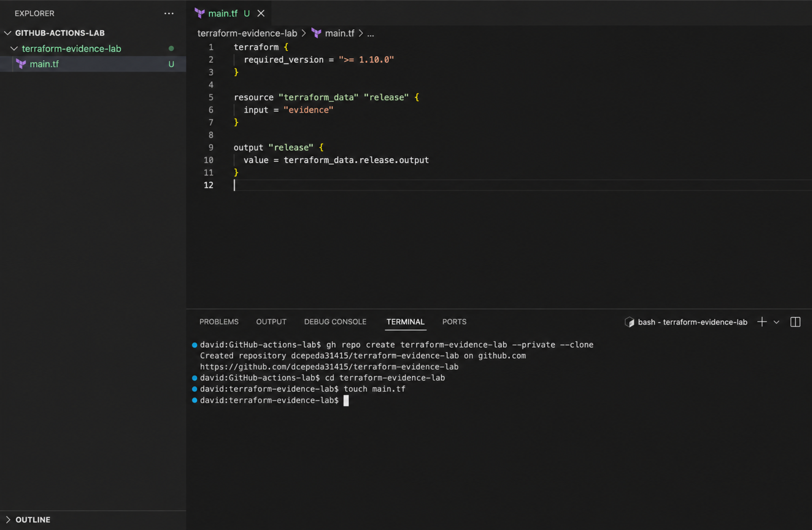
Task: Switch to the DEBUG CONSOLE panel tab
Action: click(x=335, y=322)
